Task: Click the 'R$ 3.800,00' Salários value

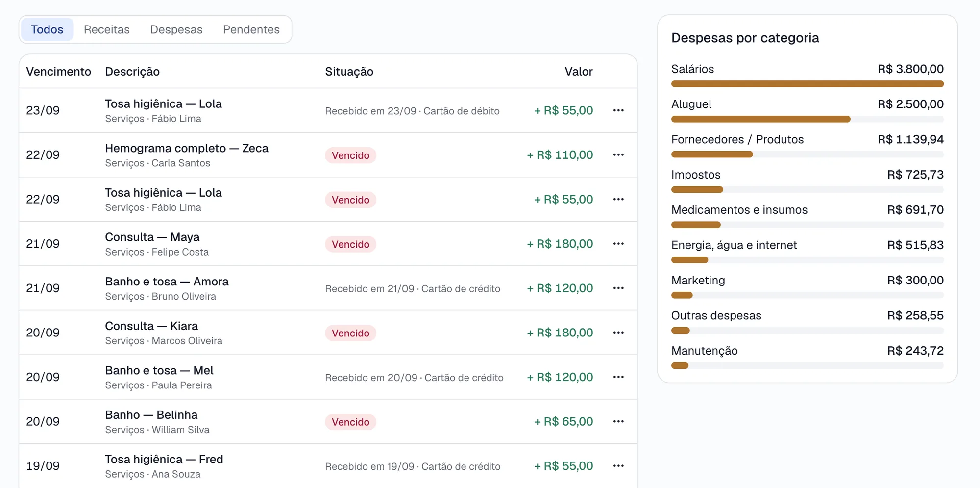Action: click(x=911, y=69)
